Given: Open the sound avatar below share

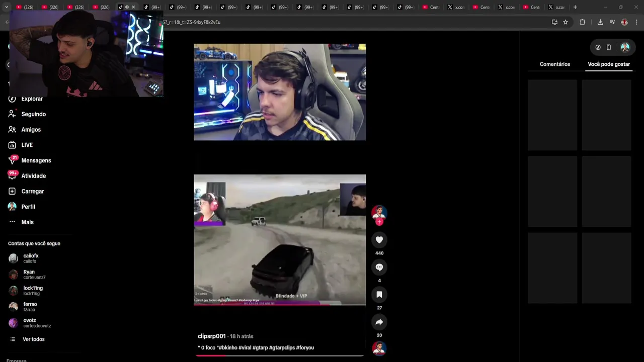Looking at the screenshot, I should coord(379,348).
